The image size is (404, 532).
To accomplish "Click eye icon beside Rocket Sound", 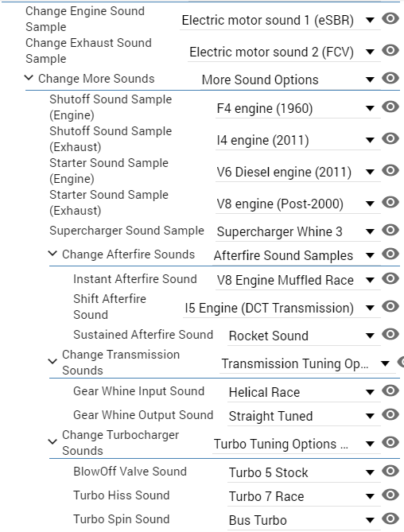I will pos(390,334).
